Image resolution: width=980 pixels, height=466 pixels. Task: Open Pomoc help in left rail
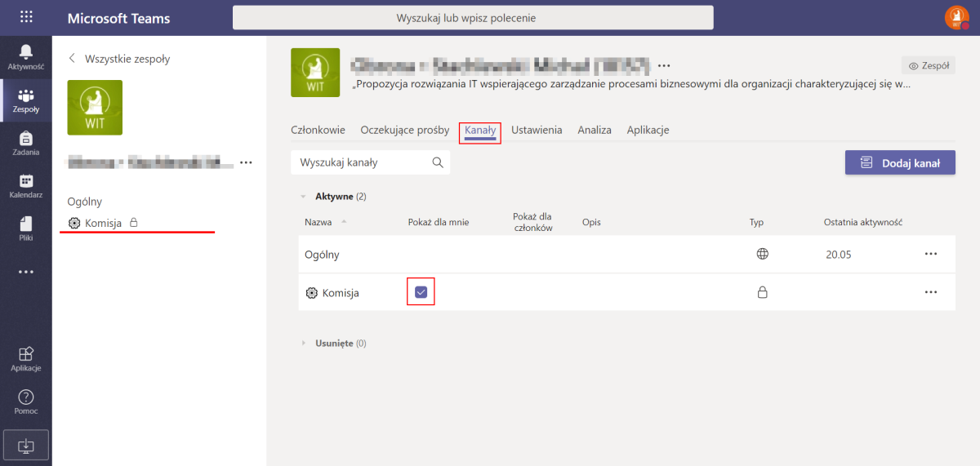coord(26,402)
